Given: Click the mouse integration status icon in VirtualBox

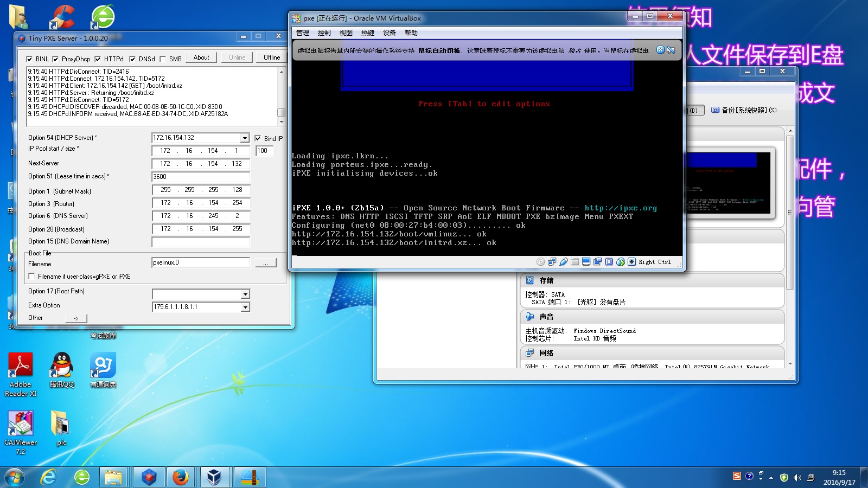Looking at the screenshot, I should click(x=620, y=262).
